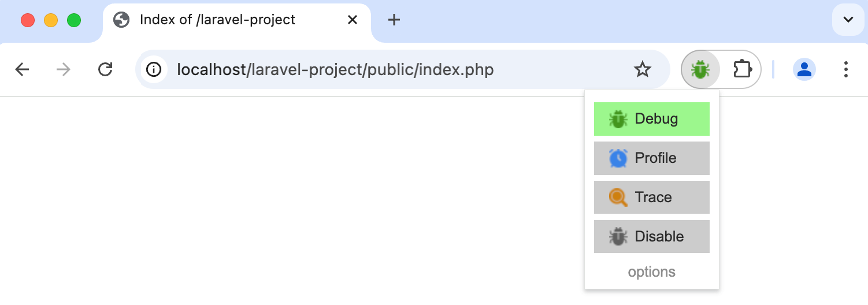Close the Index of /laravel-project tab
The width and height of the screenshot is (868, 305).
coord(353,20)
